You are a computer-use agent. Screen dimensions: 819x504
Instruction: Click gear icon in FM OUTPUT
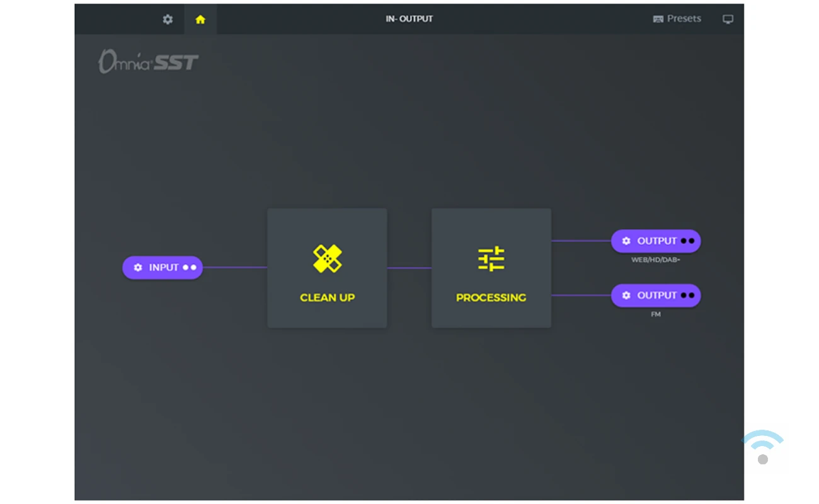[626, 295]
